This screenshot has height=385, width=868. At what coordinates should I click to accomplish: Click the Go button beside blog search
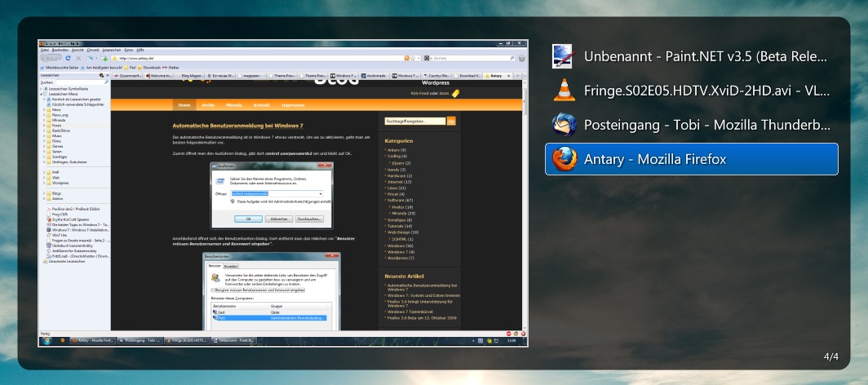(451, 122)
